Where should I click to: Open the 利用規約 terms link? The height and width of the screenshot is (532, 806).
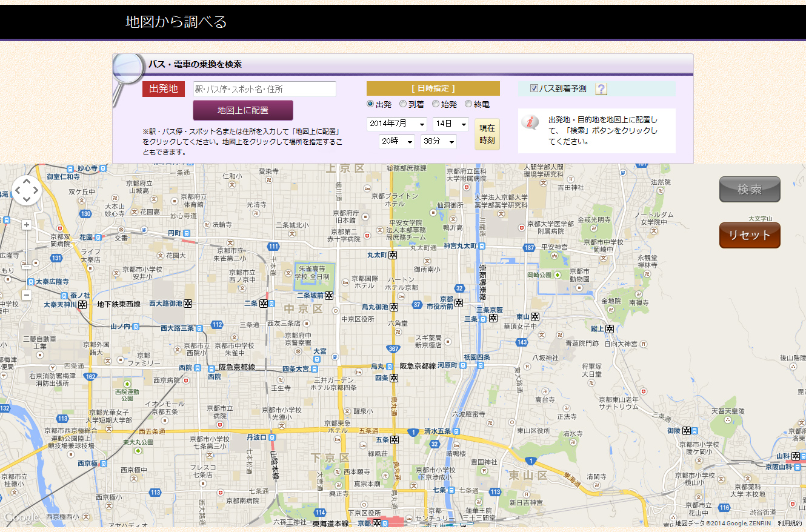(790, 523)
